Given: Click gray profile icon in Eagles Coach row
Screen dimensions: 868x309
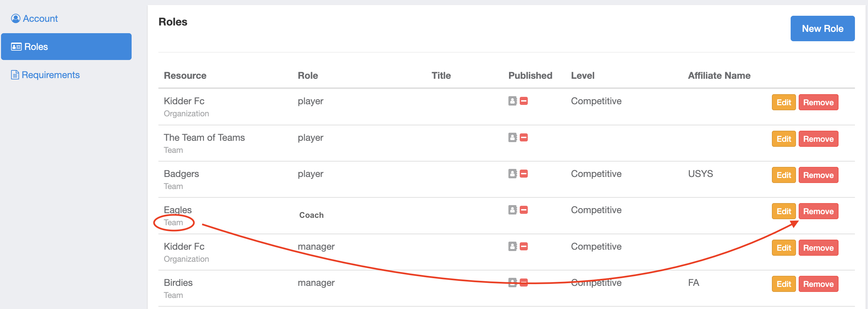Looking at the screenshot, I should [x=512, y=210].
